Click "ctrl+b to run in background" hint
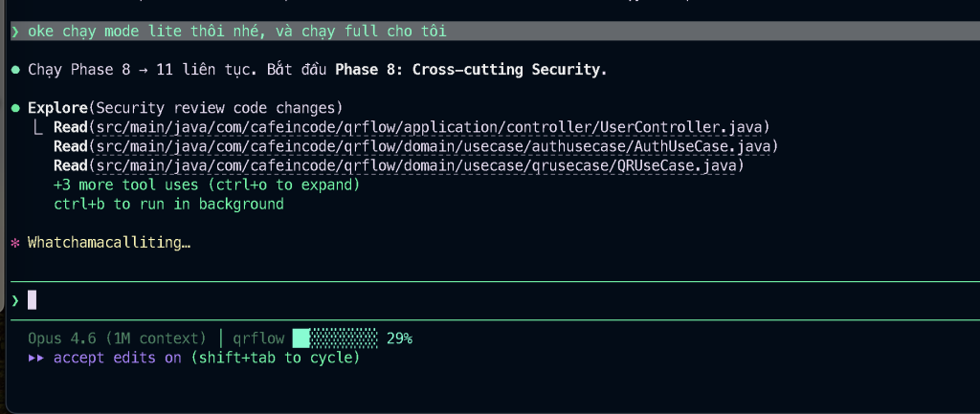 168,204
